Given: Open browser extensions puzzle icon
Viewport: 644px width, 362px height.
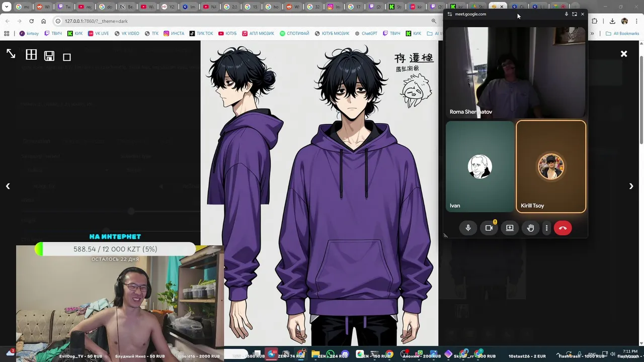Looking at the screenshot, I should tap(595, 21).
